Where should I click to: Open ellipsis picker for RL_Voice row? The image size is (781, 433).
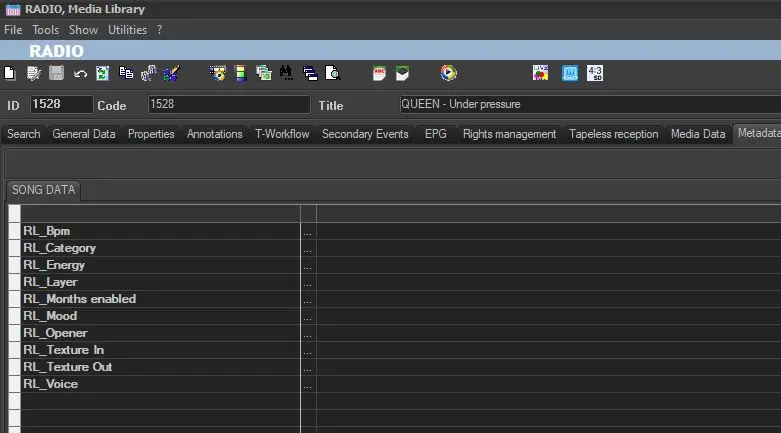click(x=307, y=384)
